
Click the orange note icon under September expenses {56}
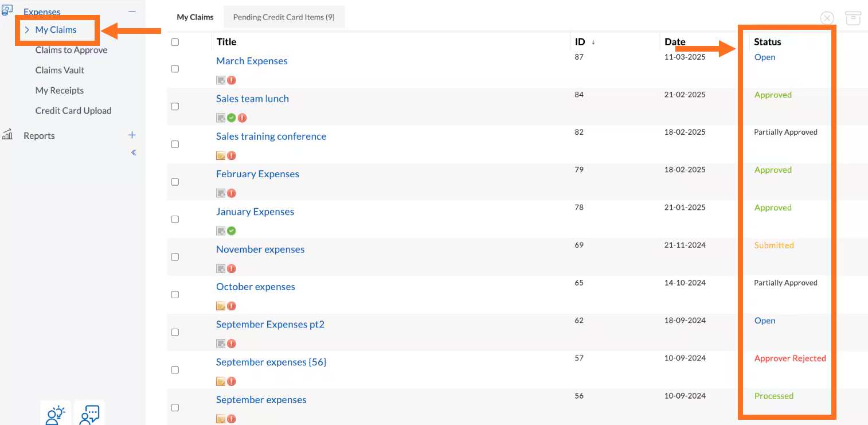(221, 381)
